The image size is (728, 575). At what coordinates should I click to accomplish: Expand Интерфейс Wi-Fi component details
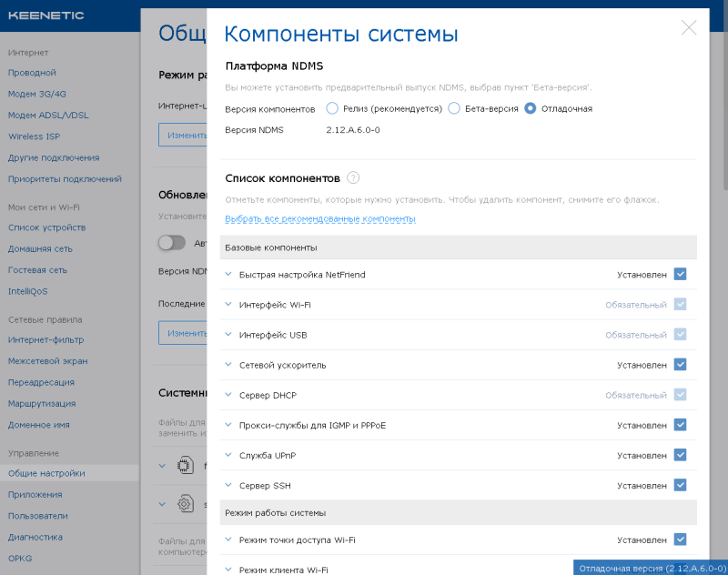coord(228,305)
